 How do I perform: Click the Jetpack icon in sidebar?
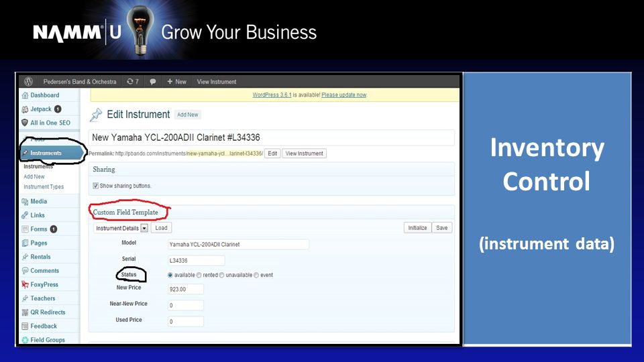(25, 109)
